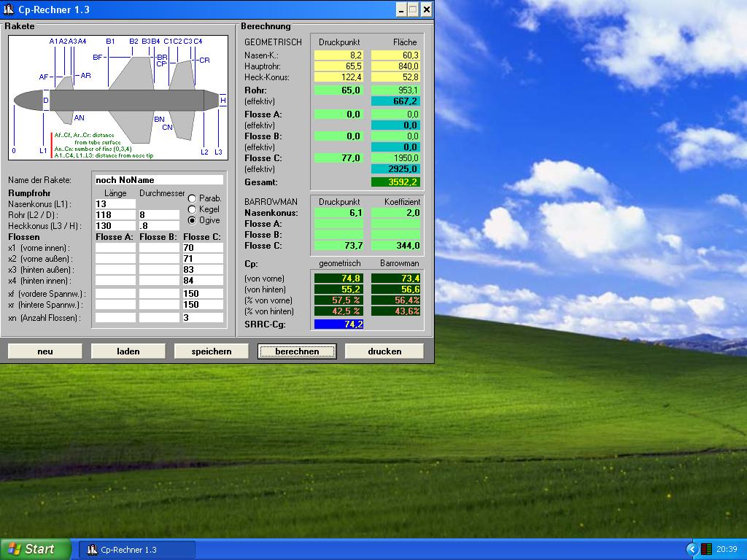
Task: Click the berechnen button
Action: 297,351
